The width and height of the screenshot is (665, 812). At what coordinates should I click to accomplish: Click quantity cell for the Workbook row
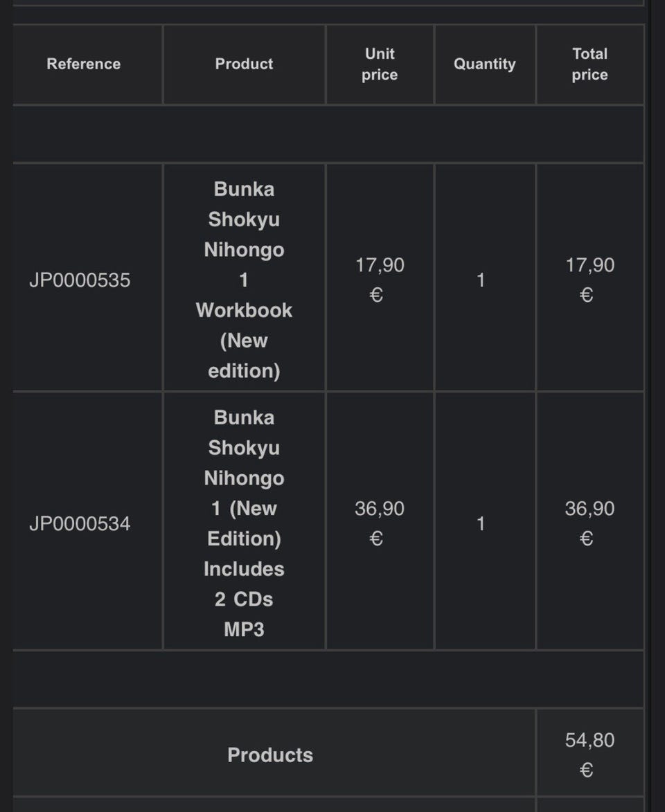coord(484,280)
